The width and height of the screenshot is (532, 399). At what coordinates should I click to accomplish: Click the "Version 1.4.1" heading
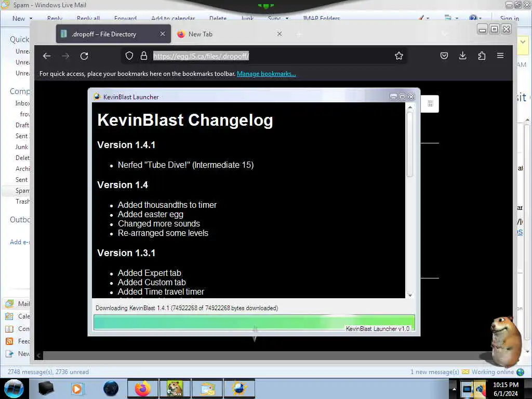click(126, 145)
